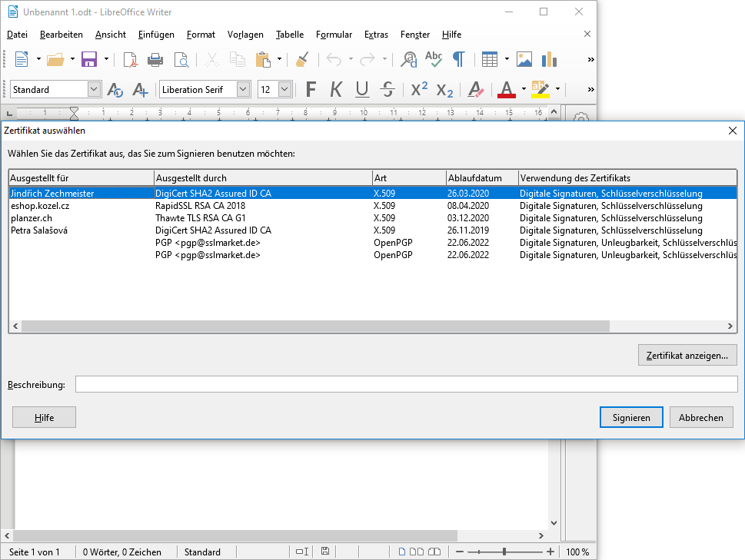Viewport: 745px width, 560px height.
Task: Expand paragraph style Standard dropdown
Action: (94, 89)
